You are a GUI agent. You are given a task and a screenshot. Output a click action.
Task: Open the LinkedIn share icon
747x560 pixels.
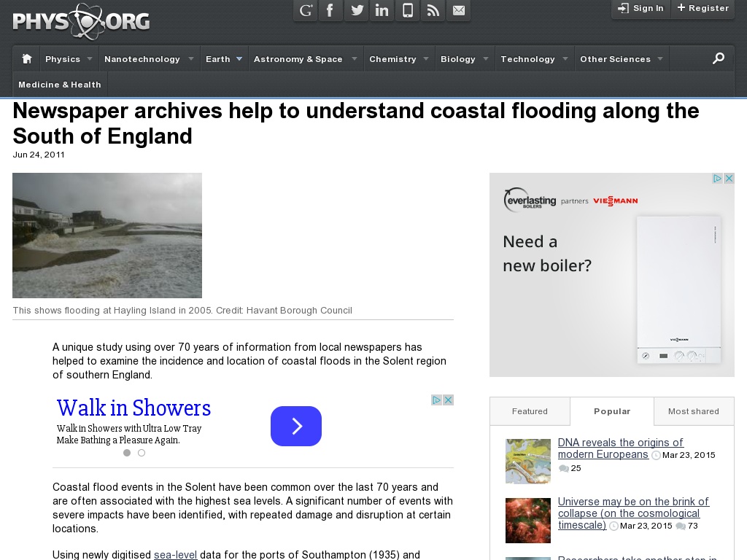coord(382,11)
